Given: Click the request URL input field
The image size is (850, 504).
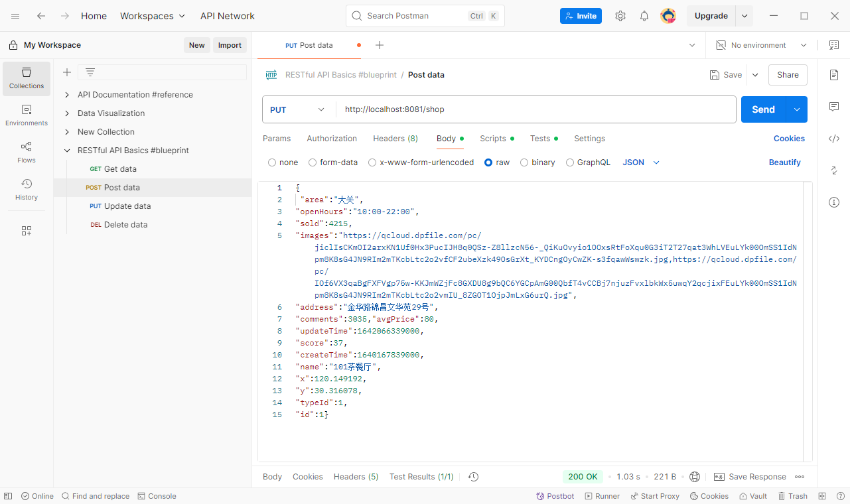Looking at the screenshot, I should click(536, 109).
